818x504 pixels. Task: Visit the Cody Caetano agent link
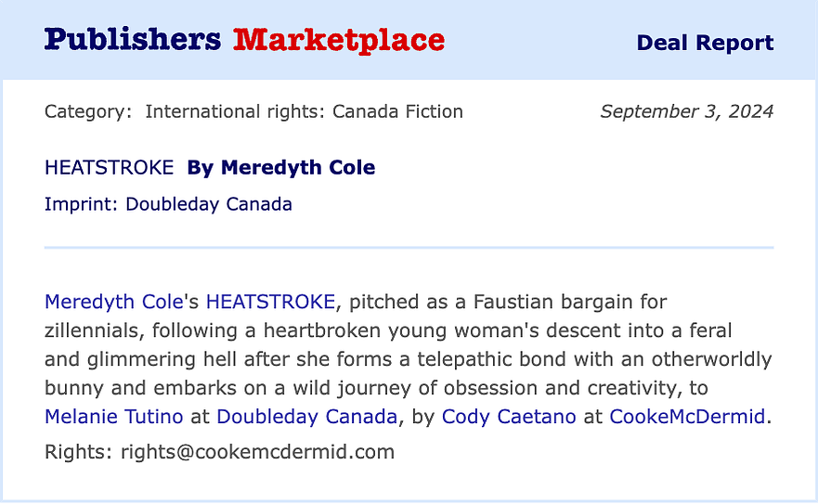point(509,417)
